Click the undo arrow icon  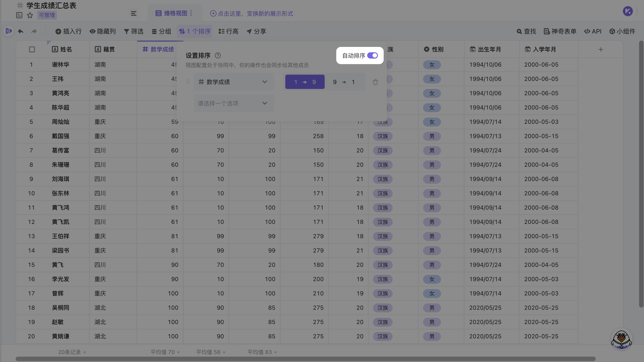click(21, 31)
